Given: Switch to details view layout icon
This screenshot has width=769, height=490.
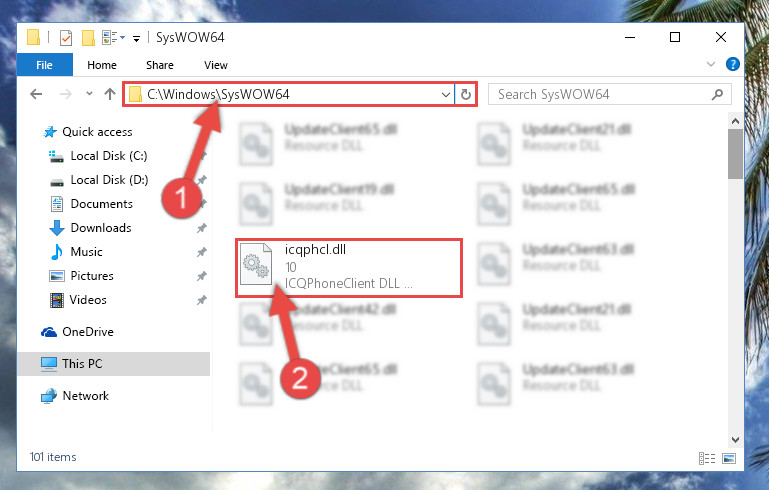Looking at the screenshot, I should click(707, 458).
